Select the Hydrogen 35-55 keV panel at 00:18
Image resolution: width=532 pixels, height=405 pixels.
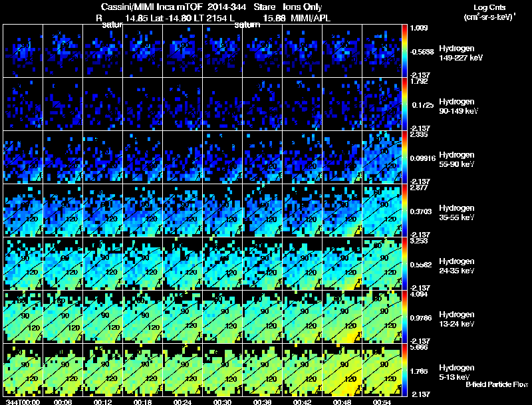pos(142,211)
